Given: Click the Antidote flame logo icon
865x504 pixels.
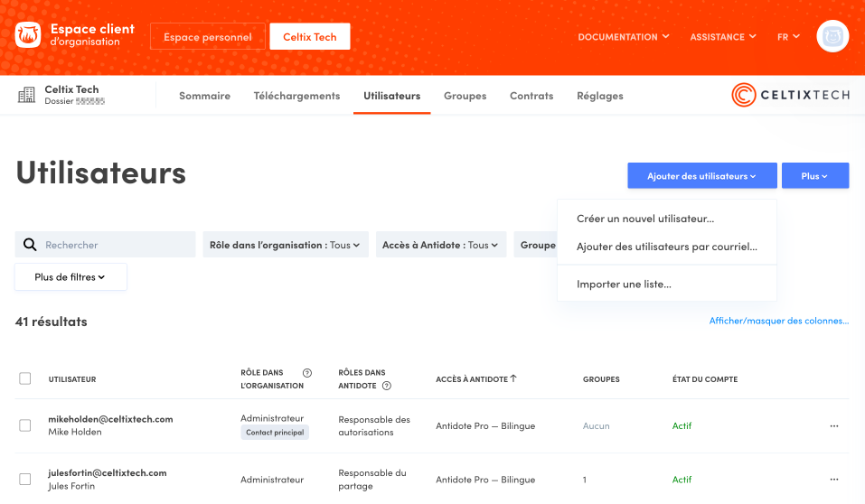Looking at the screenshot, I should (28, 36).
